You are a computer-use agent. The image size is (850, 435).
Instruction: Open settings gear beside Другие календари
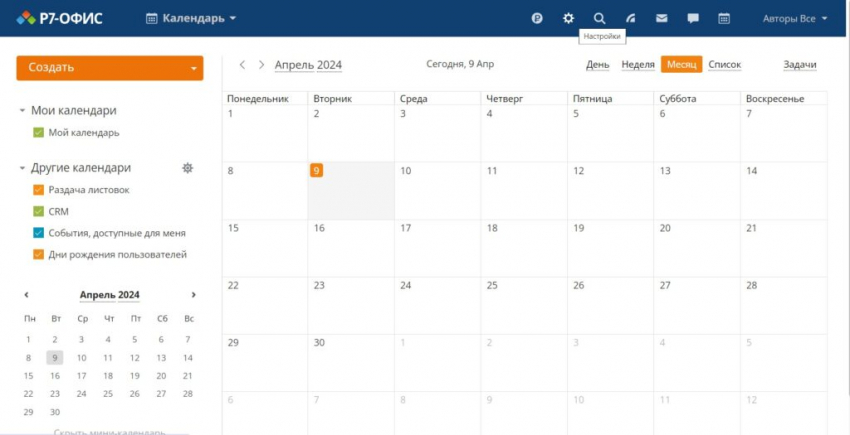pos(187,168)
